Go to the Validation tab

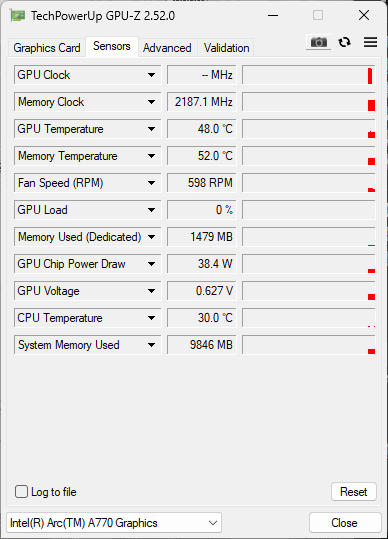pos(226,48)
